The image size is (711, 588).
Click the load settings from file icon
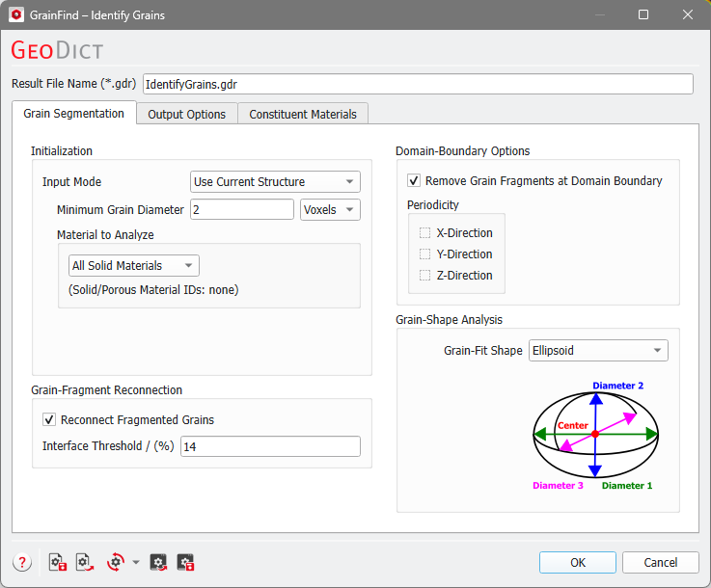click(x=85, y=563)
